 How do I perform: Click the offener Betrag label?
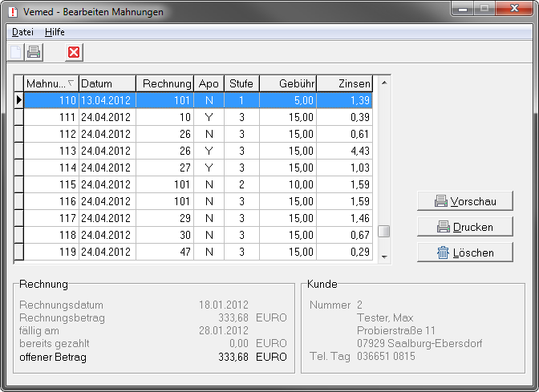tap(53, 357)
